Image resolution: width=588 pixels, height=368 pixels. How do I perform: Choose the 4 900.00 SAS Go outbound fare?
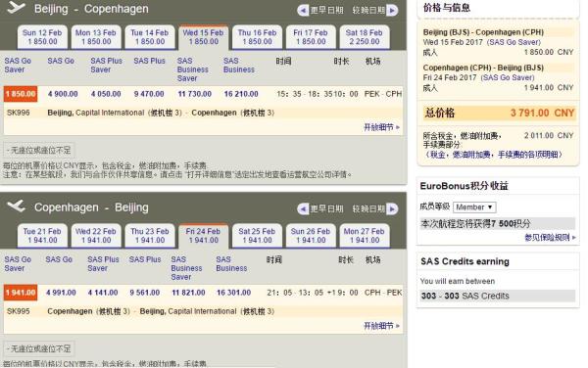pyautogui.click(x=63, y=94)
